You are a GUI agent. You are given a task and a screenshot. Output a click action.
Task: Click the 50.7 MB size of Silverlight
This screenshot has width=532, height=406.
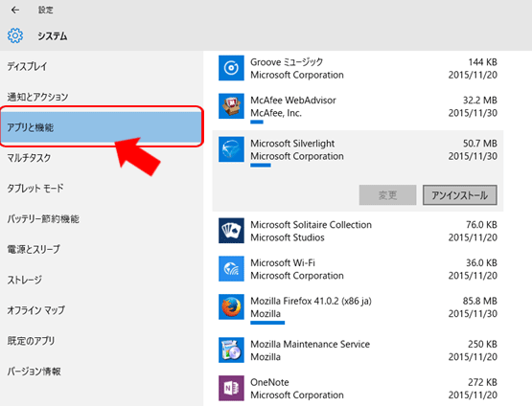click(480, 144)
